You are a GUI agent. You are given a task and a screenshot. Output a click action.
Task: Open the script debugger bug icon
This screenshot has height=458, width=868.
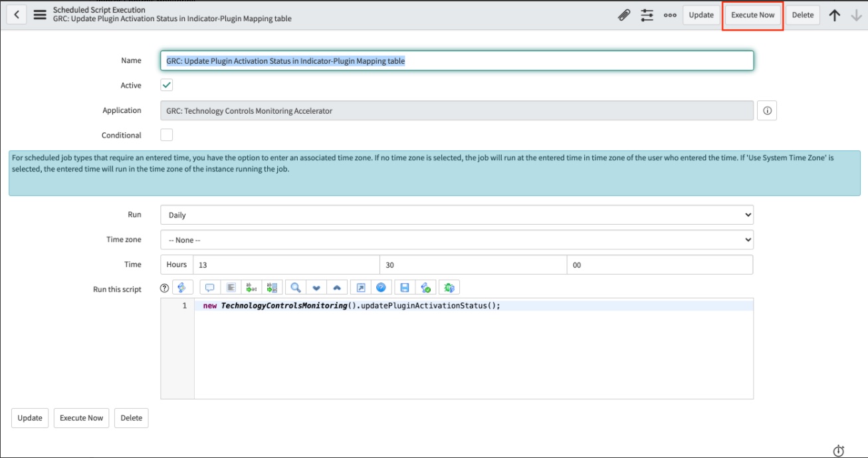[449, 287]
